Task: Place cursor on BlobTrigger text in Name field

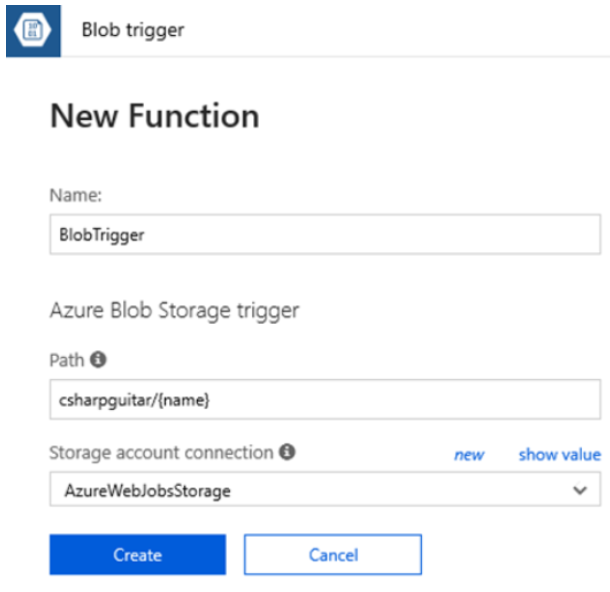Action: click(x=102, y=235)
